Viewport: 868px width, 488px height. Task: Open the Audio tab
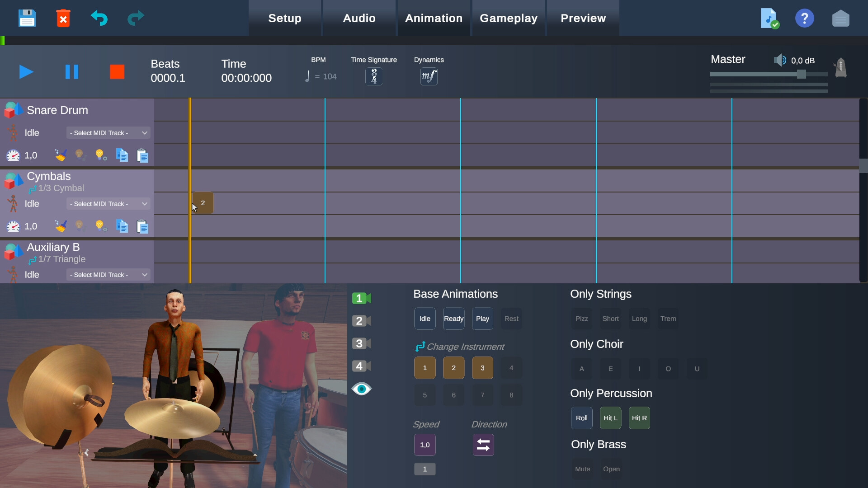[x=359, y=18]
